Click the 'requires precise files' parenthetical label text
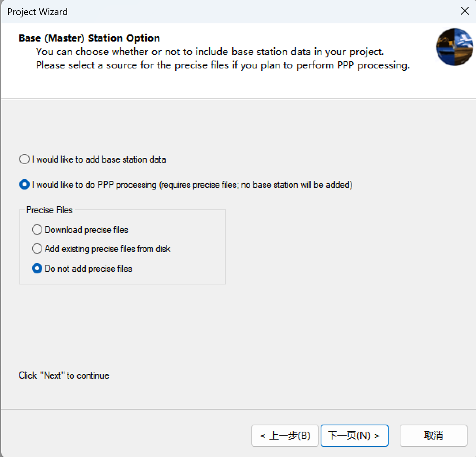Image resolution: width=476 pixels, height=457 pixels. pos(256,185)
